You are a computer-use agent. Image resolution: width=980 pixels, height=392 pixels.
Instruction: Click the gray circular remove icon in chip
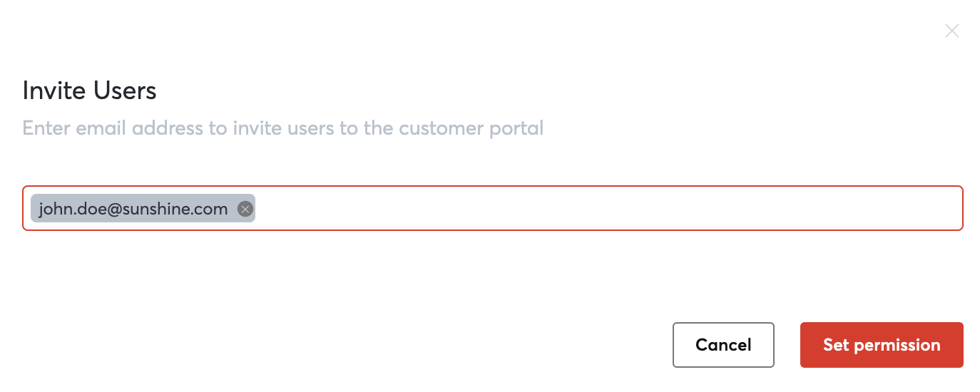(245, 209)
